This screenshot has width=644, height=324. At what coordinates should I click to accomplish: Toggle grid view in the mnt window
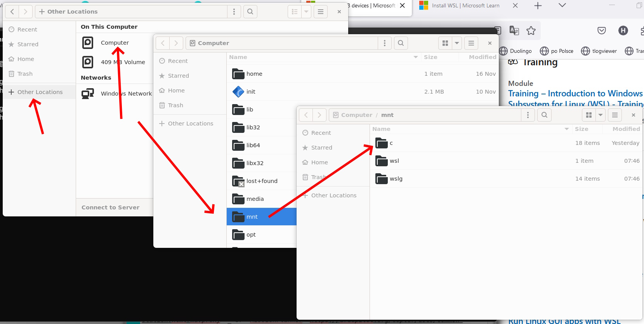click(588, 115)
